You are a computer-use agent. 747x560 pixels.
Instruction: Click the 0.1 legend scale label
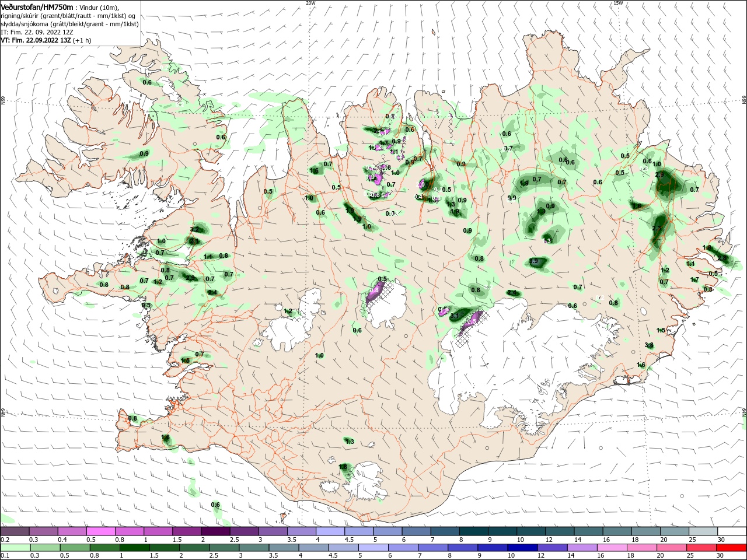[x=5, y=556]
